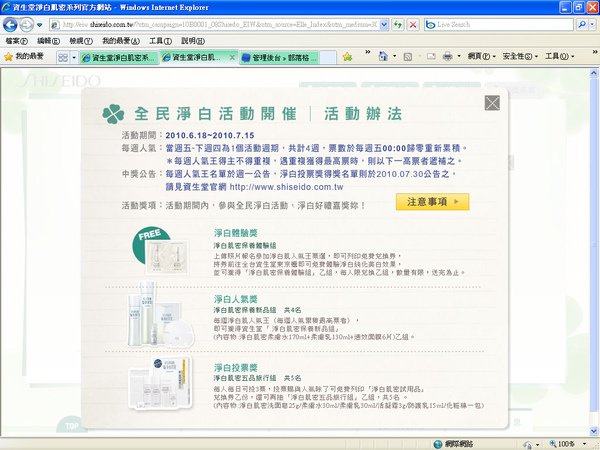Viewport: 600px width, 450px height.
Task: Click the Print icon
Action: click(x=447, y=57)
